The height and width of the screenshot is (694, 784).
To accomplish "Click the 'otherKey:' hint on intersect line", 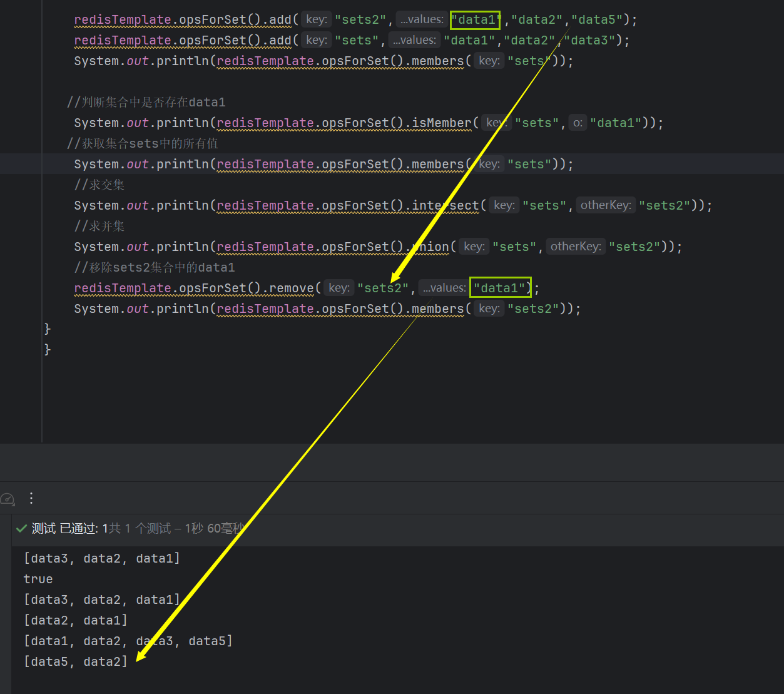I will point(605,205).
